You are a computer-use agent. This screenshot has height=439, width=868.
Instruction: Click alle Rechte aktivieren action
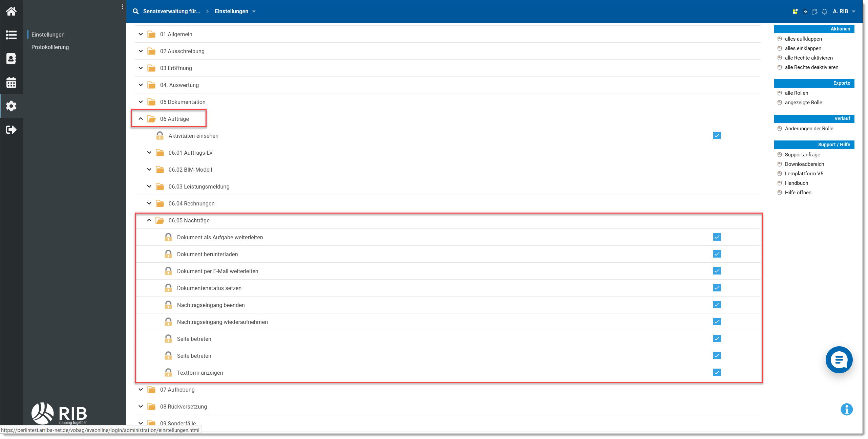tap(809, 58)
